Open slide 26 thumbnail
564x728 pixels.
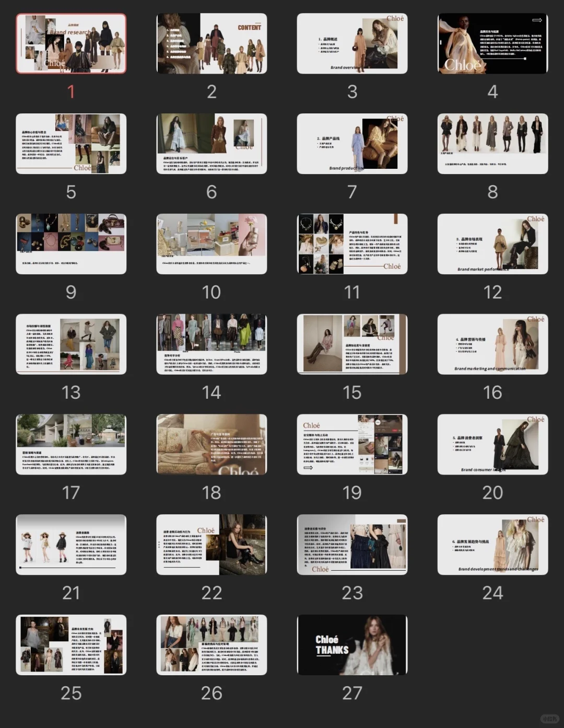(211, 645)
